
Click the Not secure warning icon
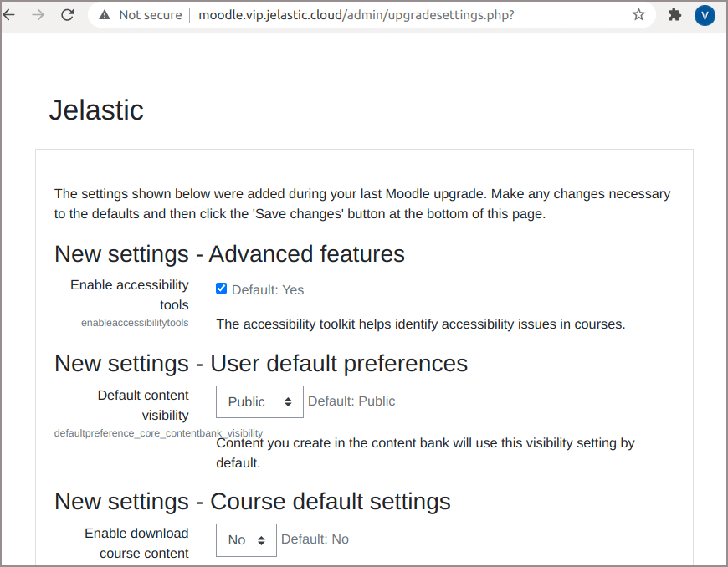[105, 15]
